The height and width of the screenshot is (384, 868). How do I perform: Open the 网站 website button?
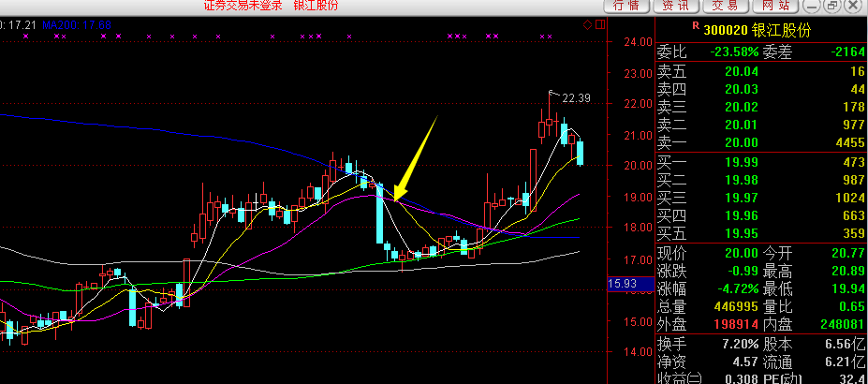(775, 6)
